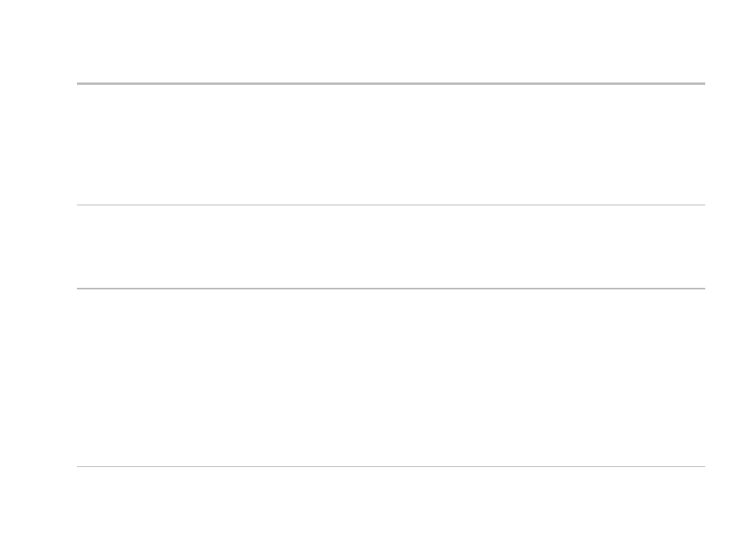Click the third medium-thick horizontal divider line

pos(390,289)
